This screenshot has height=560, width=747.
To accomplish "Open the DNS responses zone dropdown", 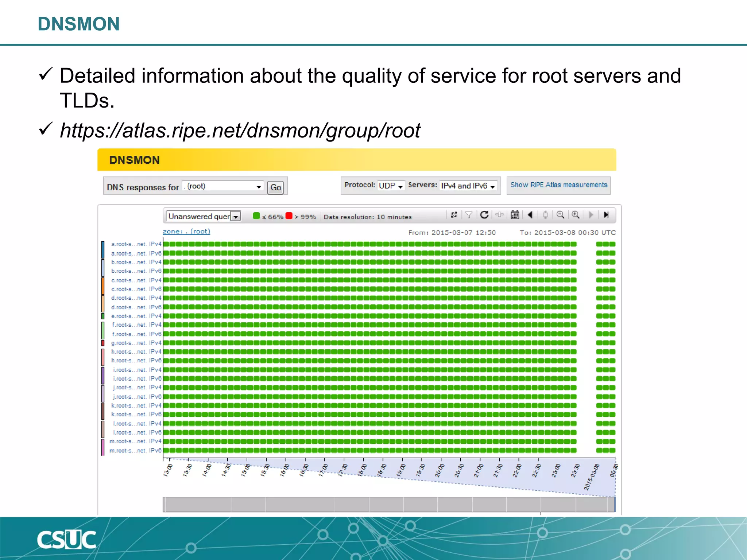I will click(x=222, y=186).
